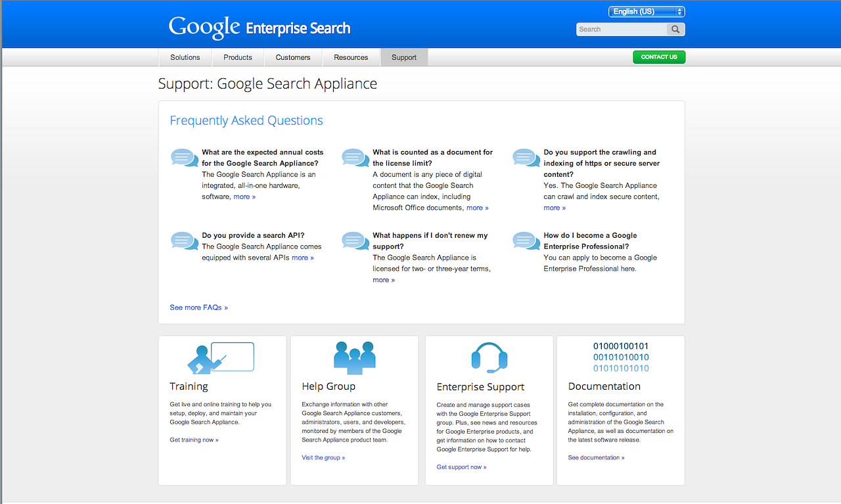Focus the Search input field
Viewport: 841px width, 504px height.
click(622, 29)
